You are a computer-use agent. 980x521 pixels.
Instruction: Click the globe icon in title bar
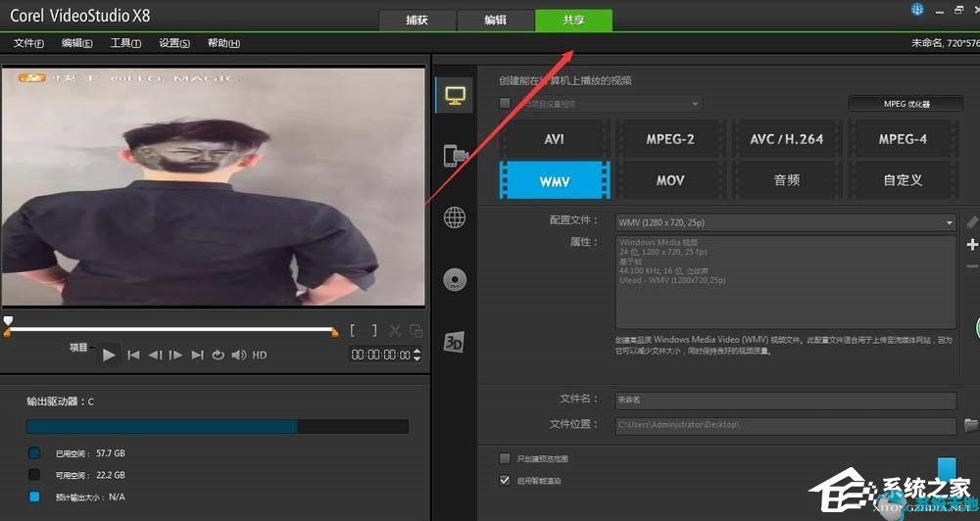[x=917, y=10]
